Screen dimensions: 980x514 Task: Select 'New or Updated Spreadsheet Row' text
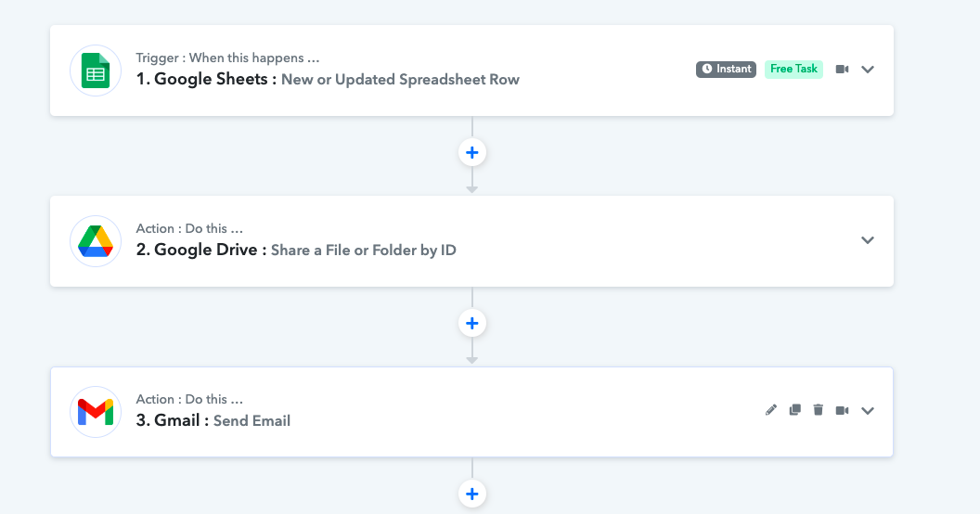400,80
